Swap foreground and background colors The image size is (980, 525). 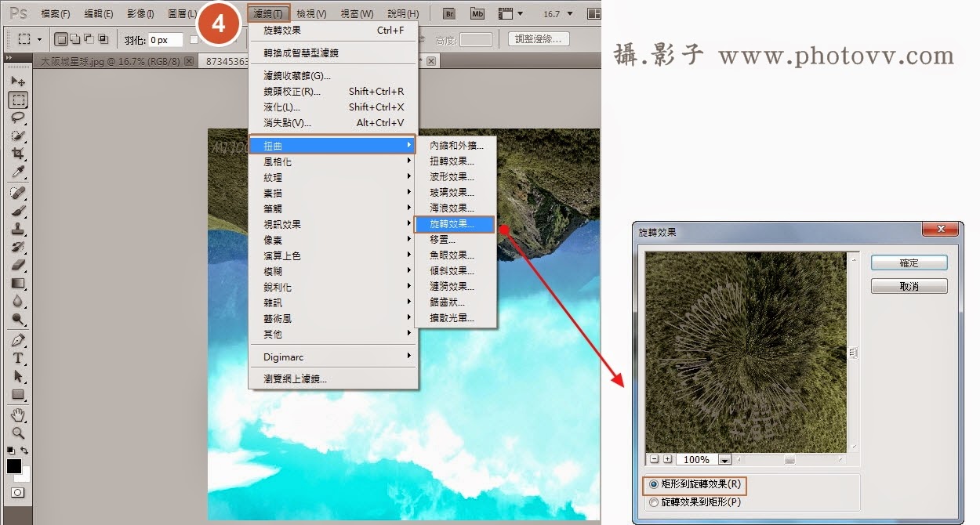click(x=25, y=451)
